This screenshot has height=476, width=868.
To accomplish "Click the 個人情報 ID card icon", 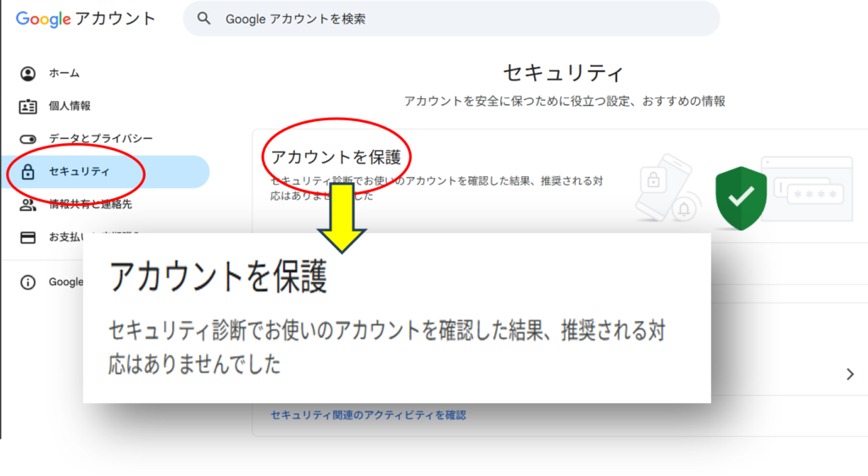I will tap(28, 106).
